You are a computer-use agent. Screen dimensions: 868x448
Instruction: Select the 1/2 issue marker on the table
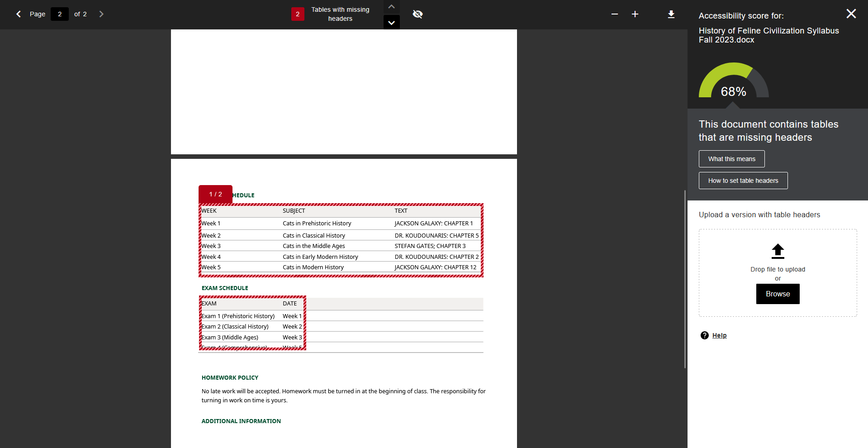[215, 194]
